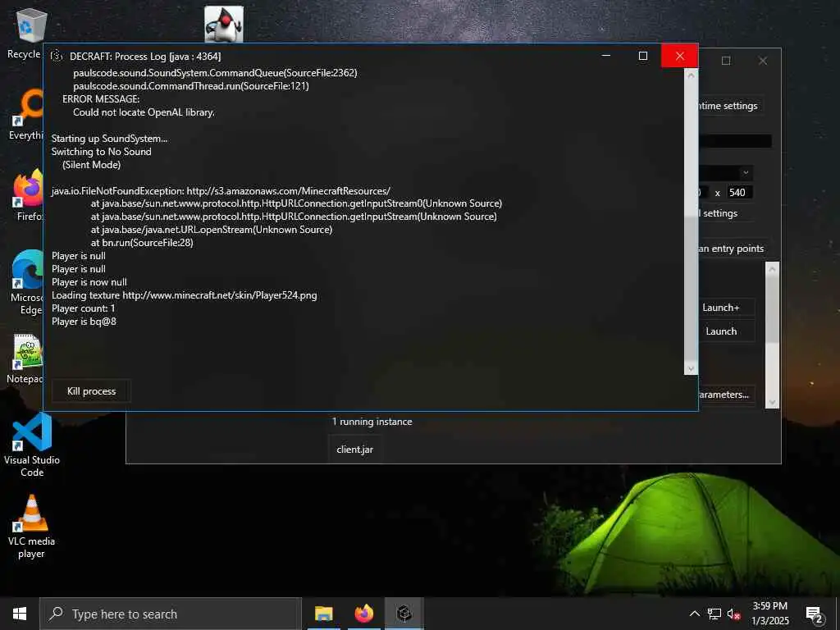This screenshot has width=840, height=630.
Task: Select the 'Player is now null' log line
Action: point(89,282)
